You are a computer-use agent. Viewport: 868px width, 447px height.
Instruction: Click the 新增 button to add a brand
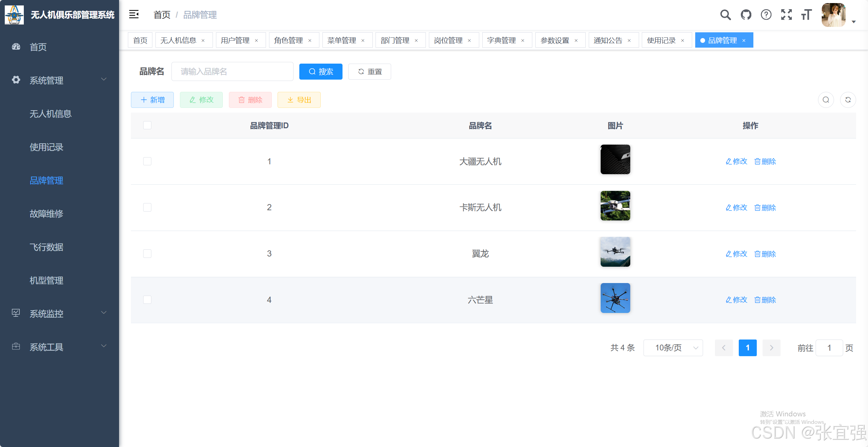tap(152, 100)
